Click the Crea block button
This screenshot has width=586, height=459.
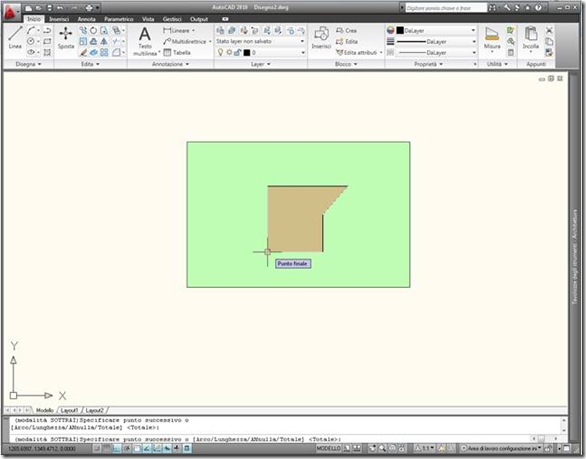[x=346, y=30]
